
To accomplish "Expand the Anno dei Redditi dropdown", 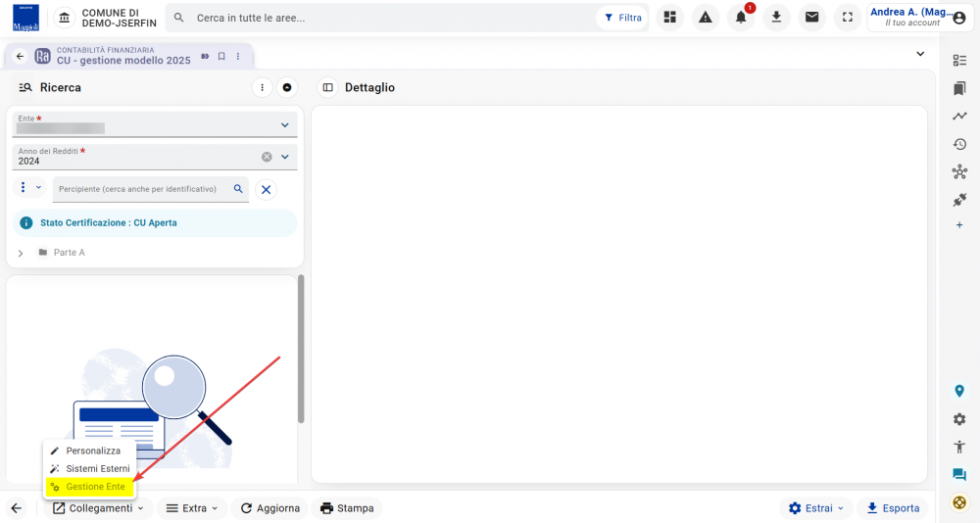I will pos(285,157).
